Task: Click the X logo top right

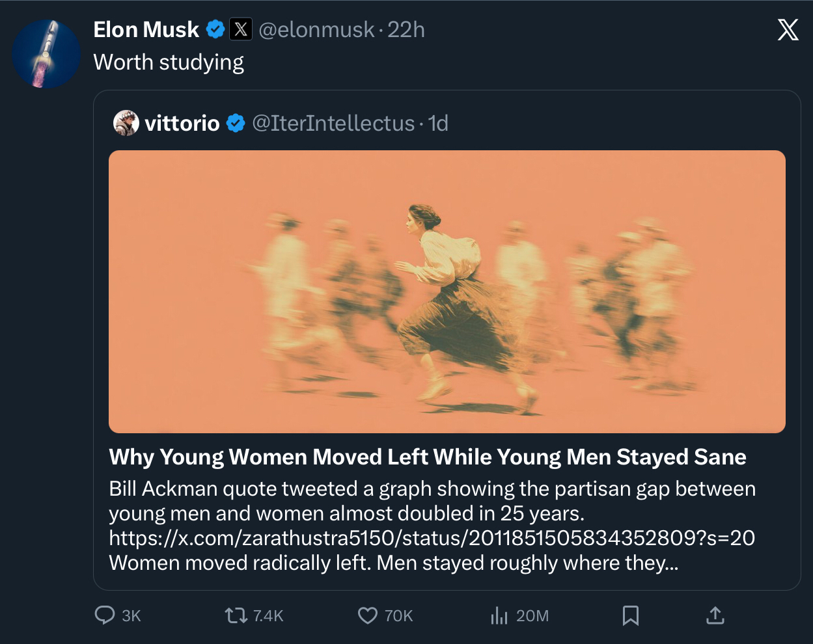Action: coord(788,30)
